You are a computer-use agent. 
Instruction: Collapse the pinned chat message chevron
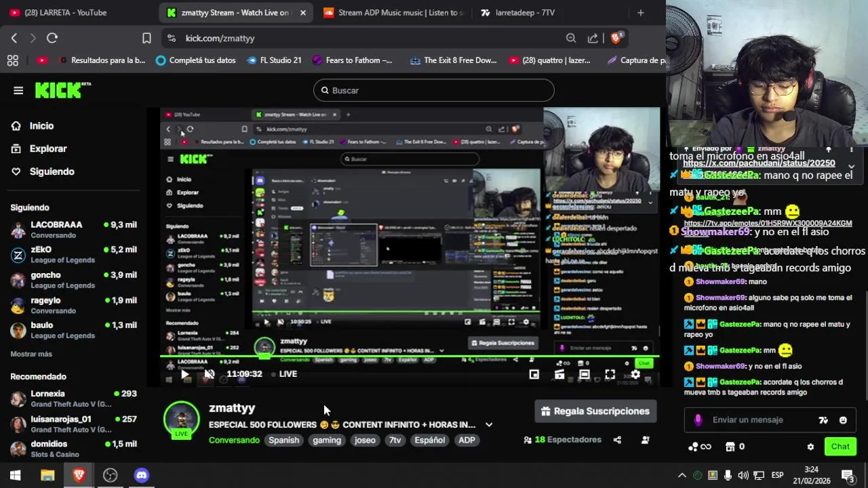[852, 167]
